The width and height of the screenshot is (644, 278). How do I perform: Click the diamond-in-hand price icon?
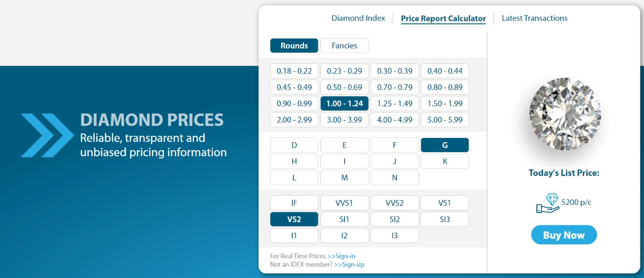(547, 203)
